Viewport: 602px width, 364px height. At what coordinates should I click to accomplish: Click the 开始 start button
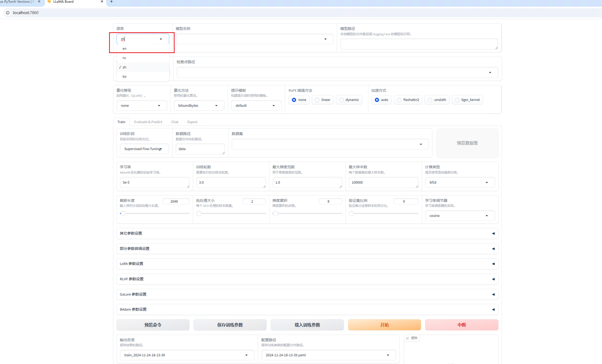click(384, 325)
